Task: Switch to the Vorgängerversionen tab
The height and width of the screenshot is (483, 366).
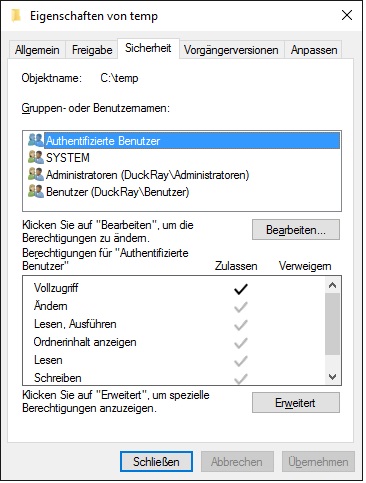Action: point(231,50)
